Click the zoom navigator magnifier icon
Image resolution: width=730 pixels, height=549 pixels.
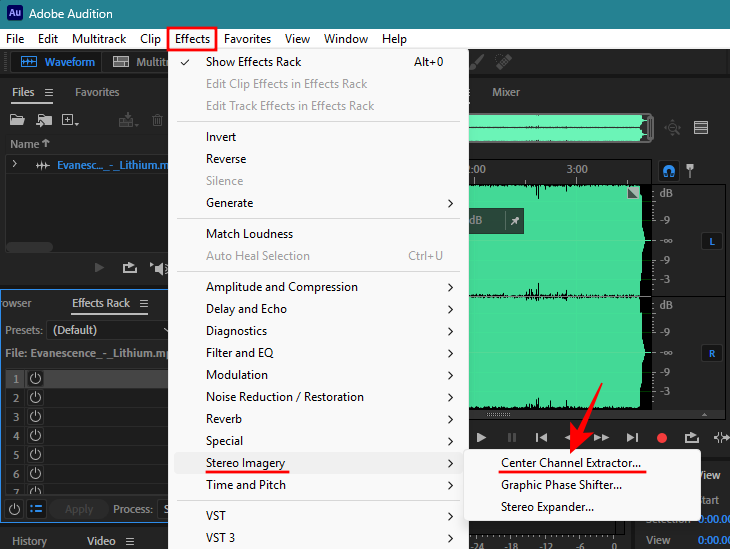(673, 127)
